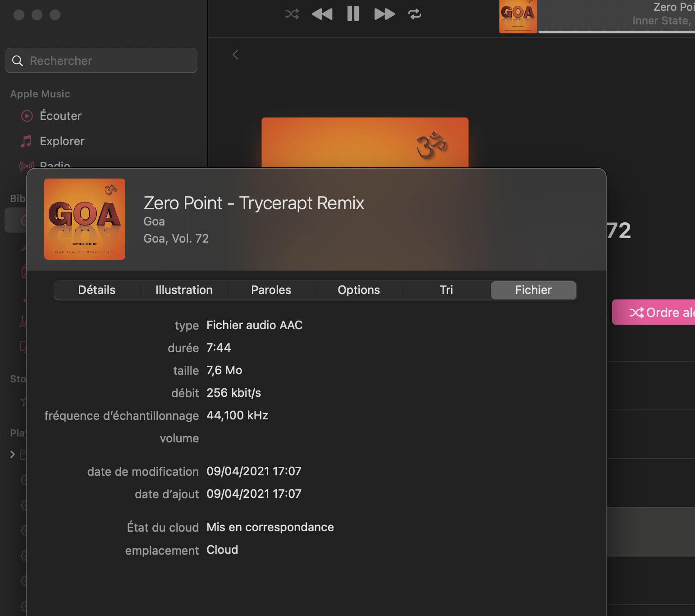Switch to the Détails tab
This screenshot has width=695, height=616.
tap(97, 290)
